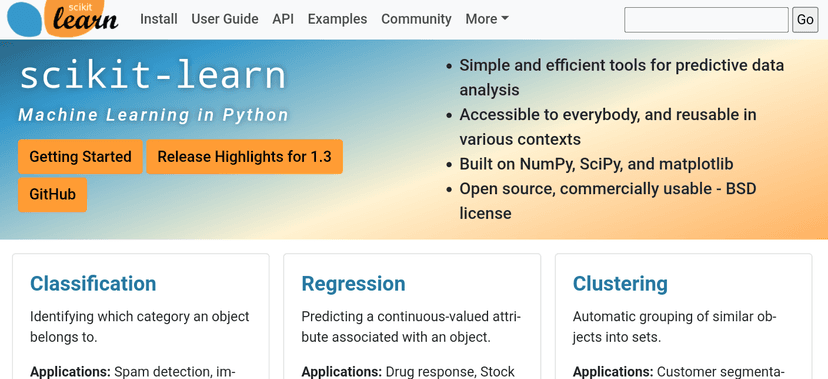Click 'Simple and efficient tools' bullet text
Image resolution: width=828 pixels, height=379 pixels.
[622, 78]
